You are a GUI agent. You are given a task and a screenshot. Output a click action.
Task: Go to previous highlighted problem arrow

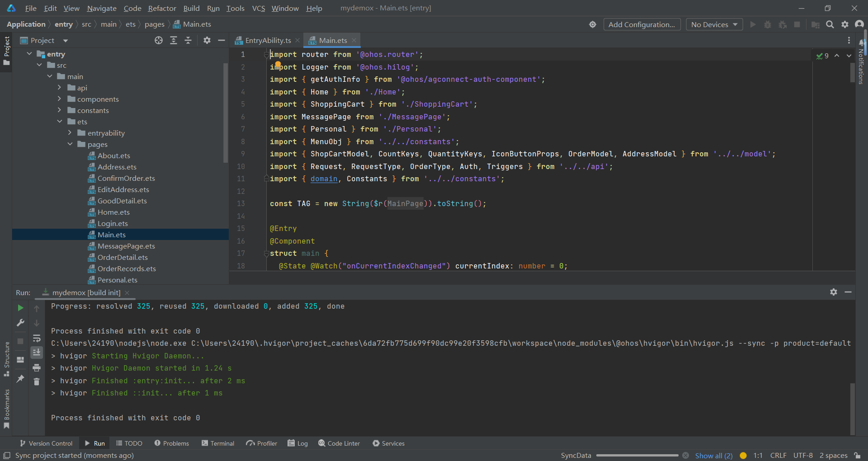837,56
